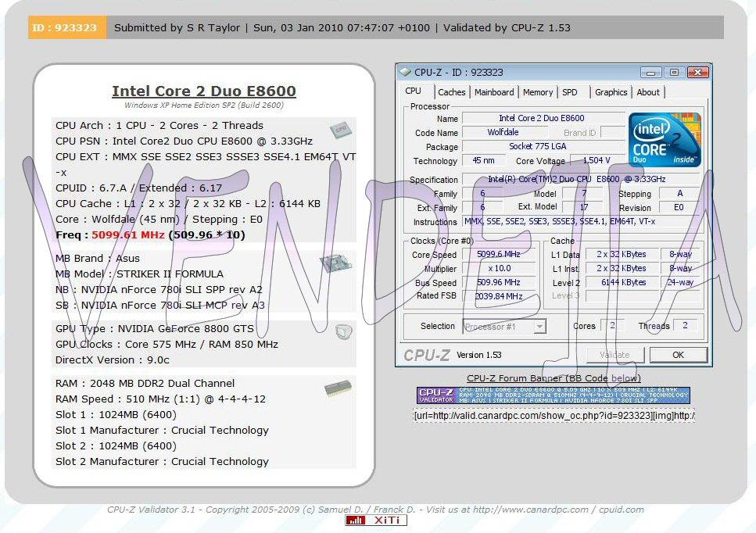Switch to the Mainboard tab
Screen dimensions: 756x533
click(x=494, y=92)
